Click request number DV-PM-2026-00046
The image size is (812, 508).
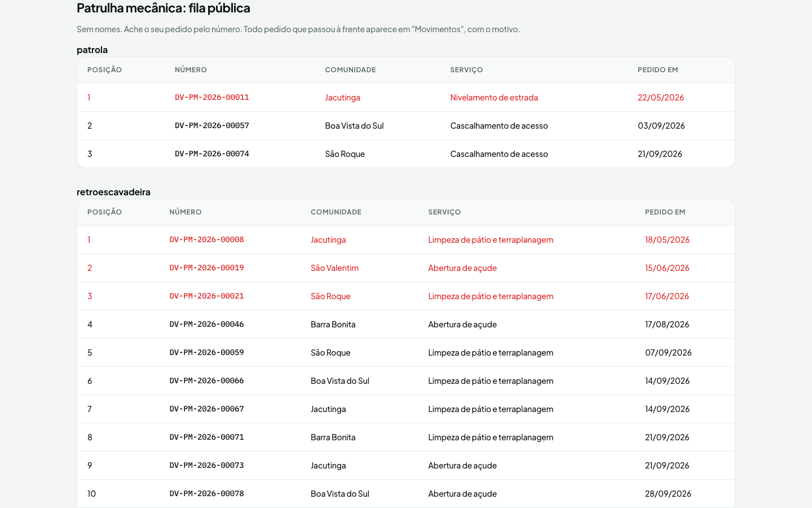pos(207,324)
